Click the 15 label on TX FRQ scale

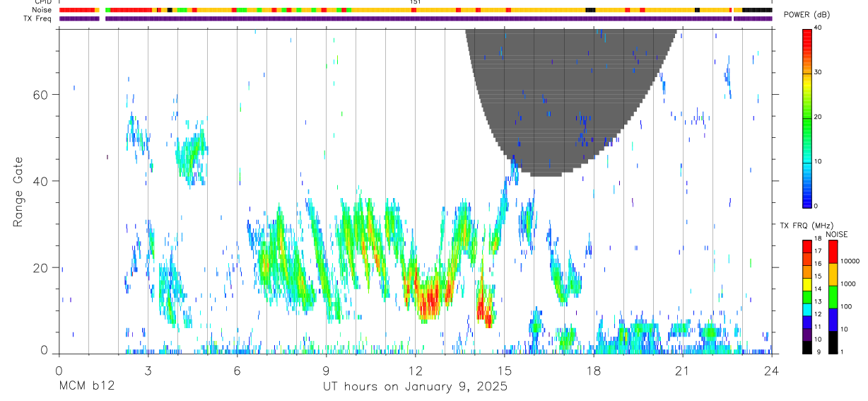tap(818, 277)
